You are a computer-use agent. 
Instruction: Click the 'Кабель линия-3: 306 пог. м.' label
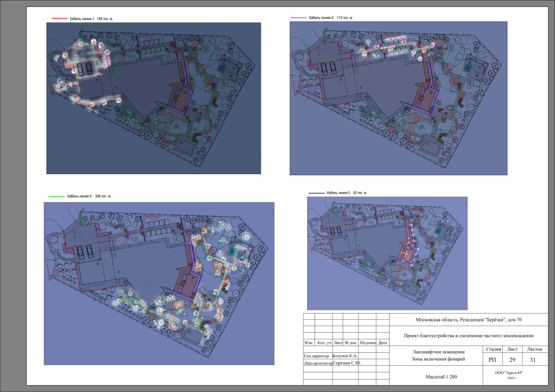pos(89,197)
